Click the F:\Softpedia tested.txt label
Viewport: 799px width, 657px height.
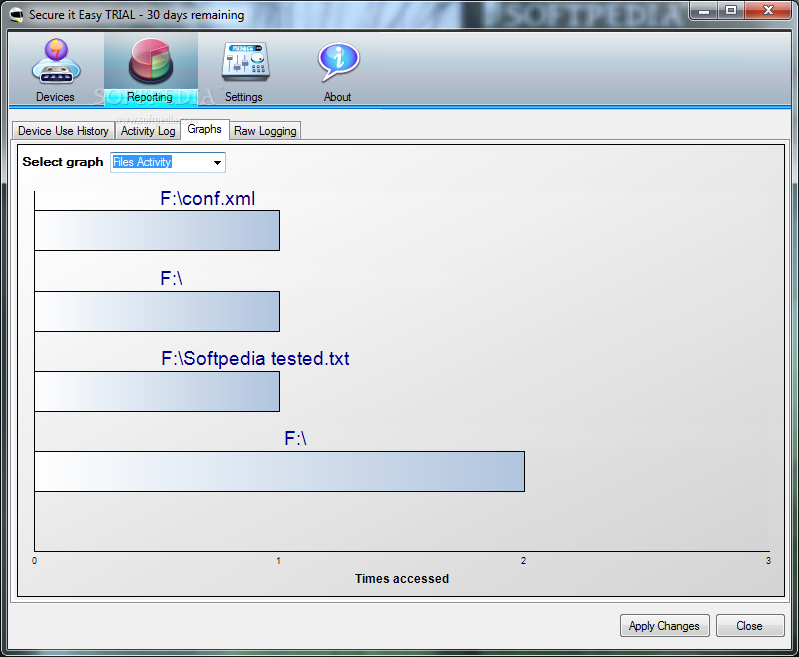pos(255,358)
